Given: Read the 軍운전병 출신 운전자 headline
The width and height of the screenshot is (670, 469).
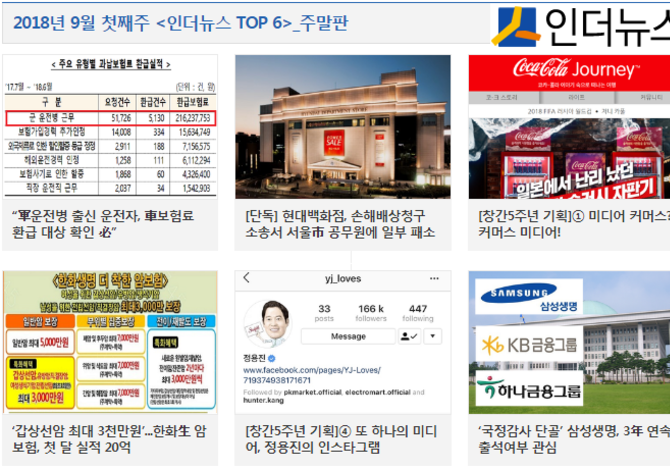Looking at the screenshot, I should [103, 224].
